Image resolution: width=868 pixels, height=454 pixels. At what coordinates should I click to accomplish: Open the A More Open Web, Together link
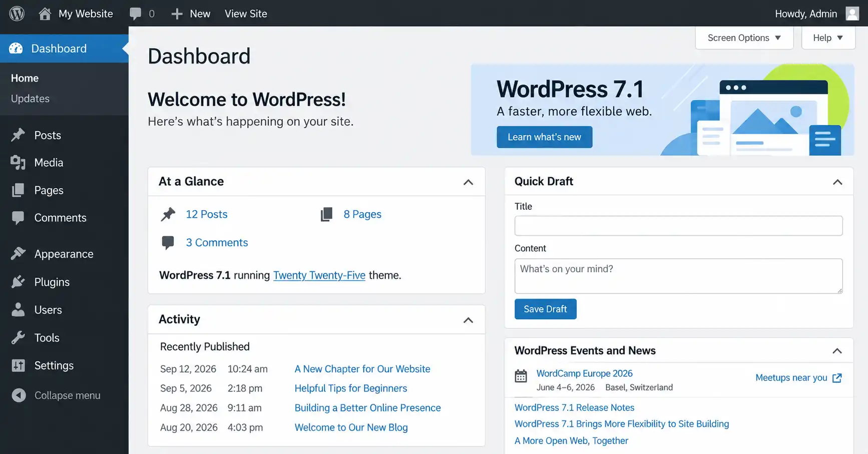(571, 440)
